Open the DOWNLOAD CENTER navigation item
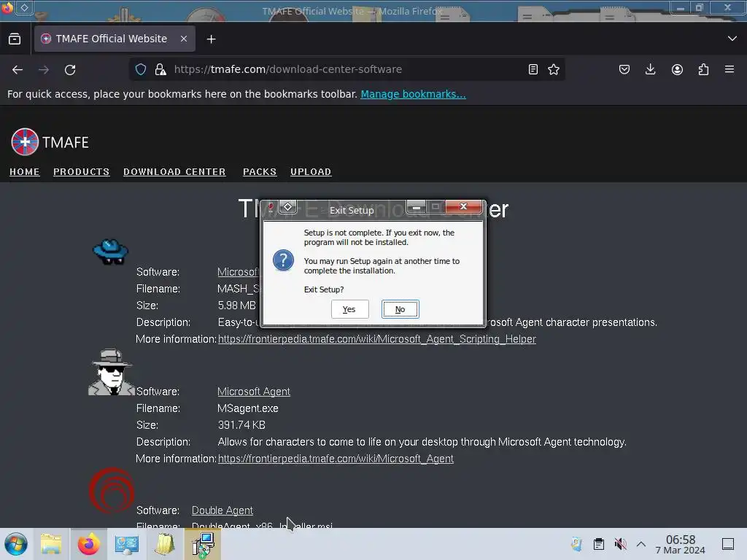Viewport: 747px width, 560px height. [174, 172]
